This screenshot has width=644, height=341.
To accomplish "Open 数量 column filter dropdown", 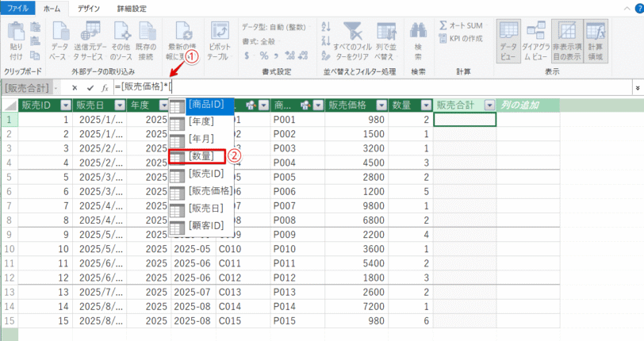I will point(427,105).
